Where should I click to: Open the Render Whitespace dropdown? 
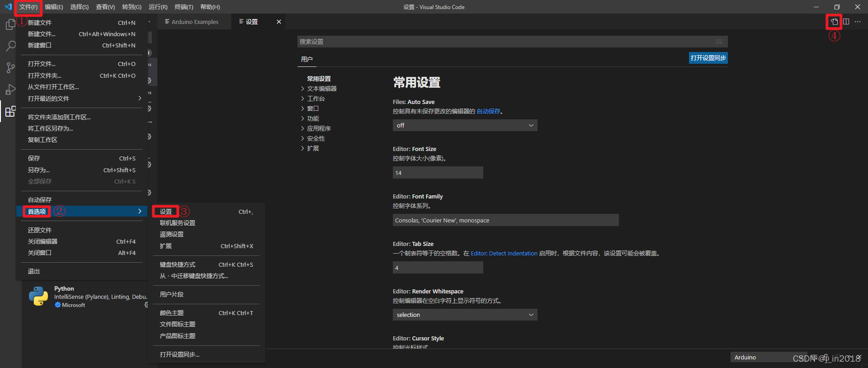[x=465, y=315]
